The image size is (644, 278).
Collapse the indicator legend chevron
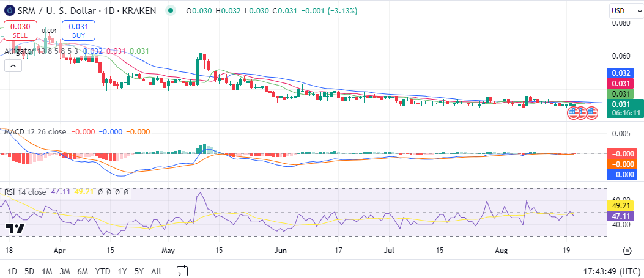tap(13, 65)
